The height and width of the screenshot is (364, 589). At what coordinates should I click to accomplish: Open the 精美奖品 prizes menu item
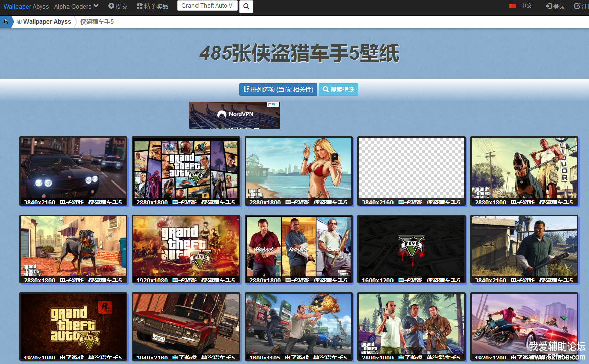[x=152, y=6]
